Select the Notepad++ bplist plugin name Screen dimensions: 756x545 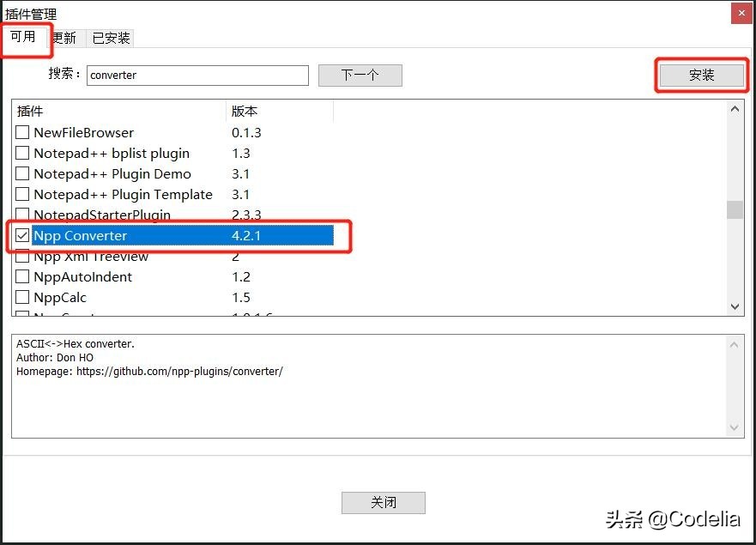112,154
